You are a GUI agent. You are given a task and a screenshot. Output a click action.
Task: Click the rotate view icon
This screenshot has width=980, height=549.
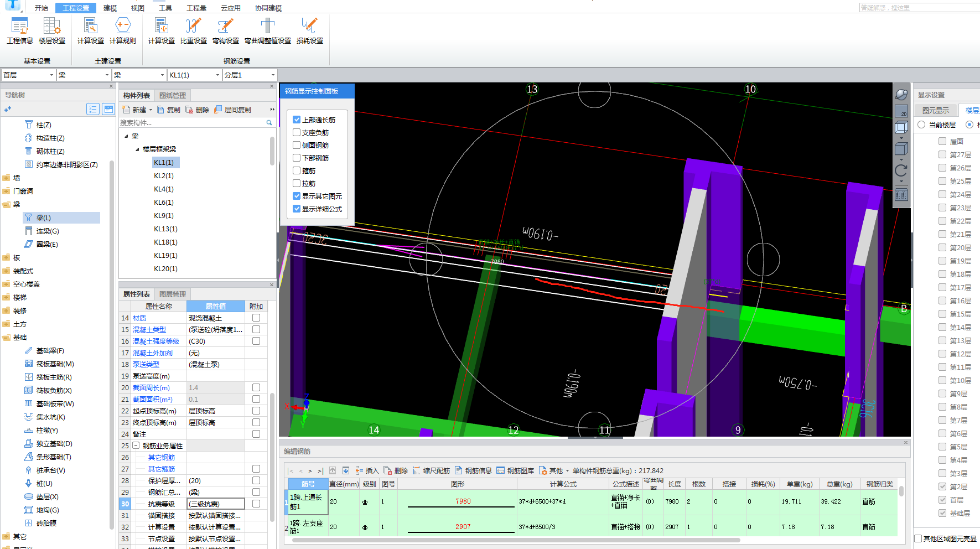[901, 170]
